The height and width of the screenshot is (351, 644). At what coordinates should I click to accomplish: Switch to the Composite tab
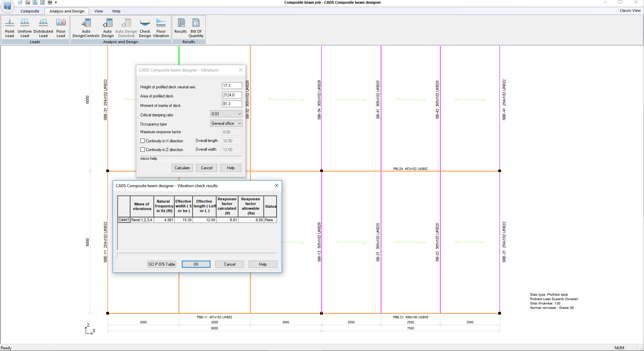click(x=30, y=11)
